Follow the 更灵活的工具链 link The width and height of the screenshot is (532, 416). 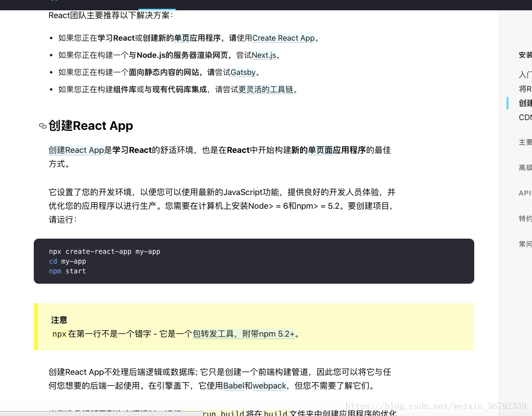point(266,90)
